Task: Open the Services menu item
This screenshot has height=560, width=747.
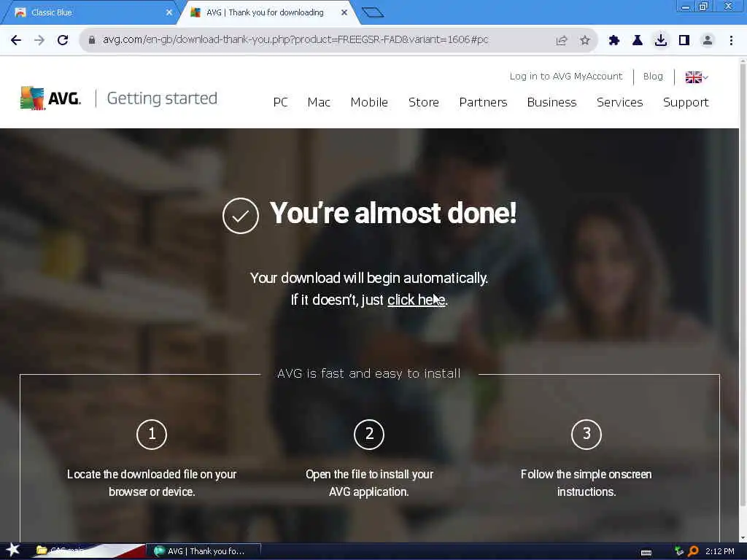Action: point(620,102)
